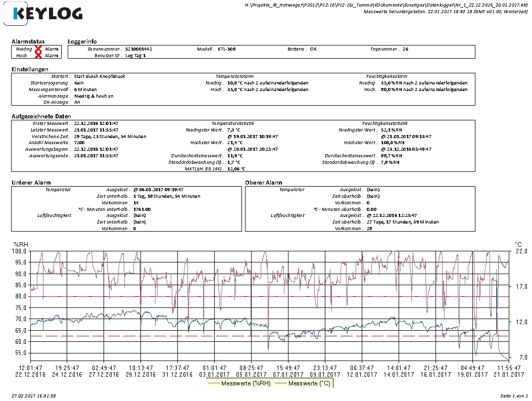Click the '11:55:47 21.01.2017' time axis label
Image resolution: width=532 pixels, height=401 pixels.
click(509, 371)
